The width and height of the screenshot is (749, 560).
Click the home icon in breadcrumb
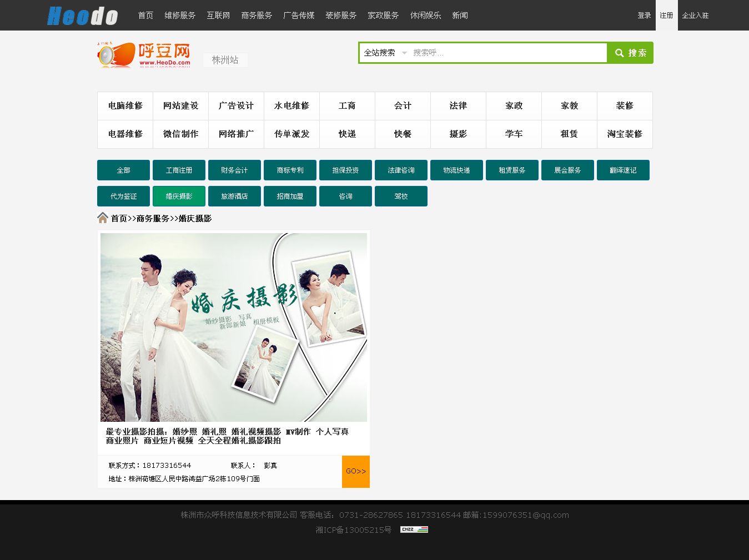[103, 218]
